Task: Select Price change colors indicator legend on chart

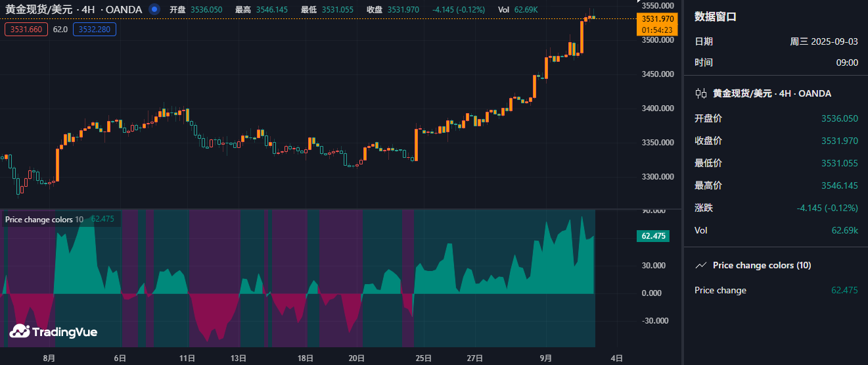Action: 44,219
